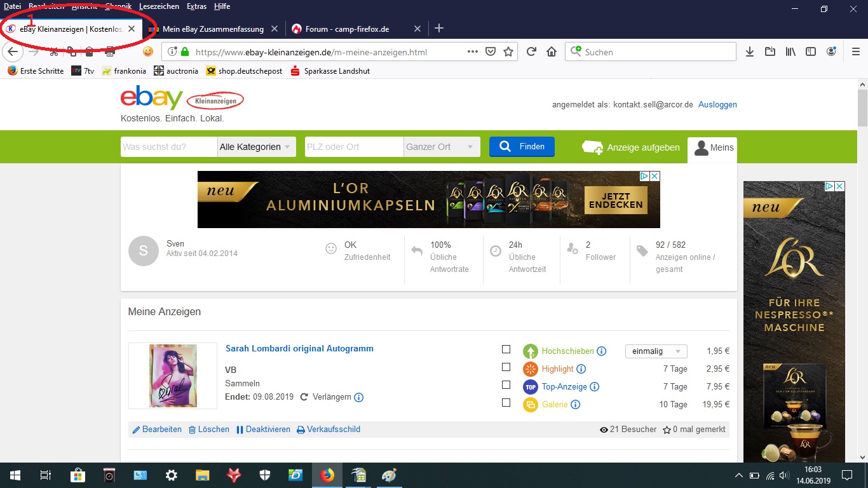Go back with the browser back arrow

13,51
